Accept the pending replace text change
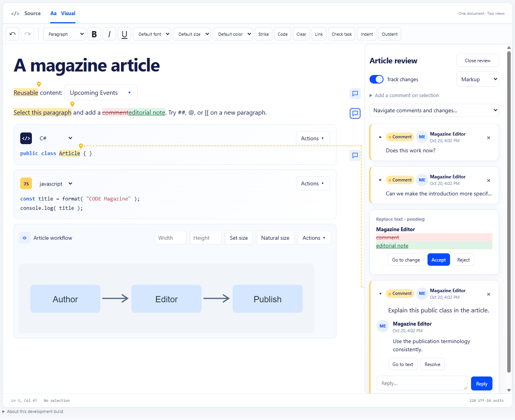Viewport: 515px width, 420px height. point(439,260)
